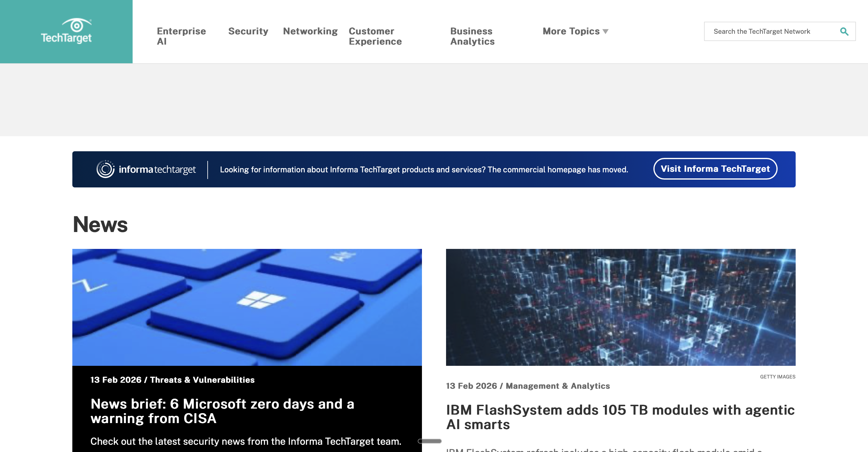This screenshot has width=868, height=452.
Task: Open the Security nav item
Action: (x=248, y=31)
